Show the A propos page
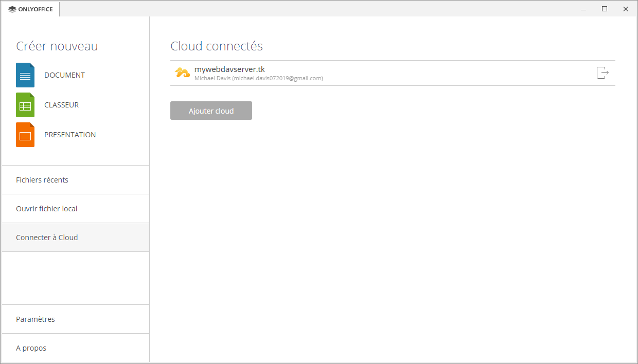 pyautogui.click(x=31, y=348)
